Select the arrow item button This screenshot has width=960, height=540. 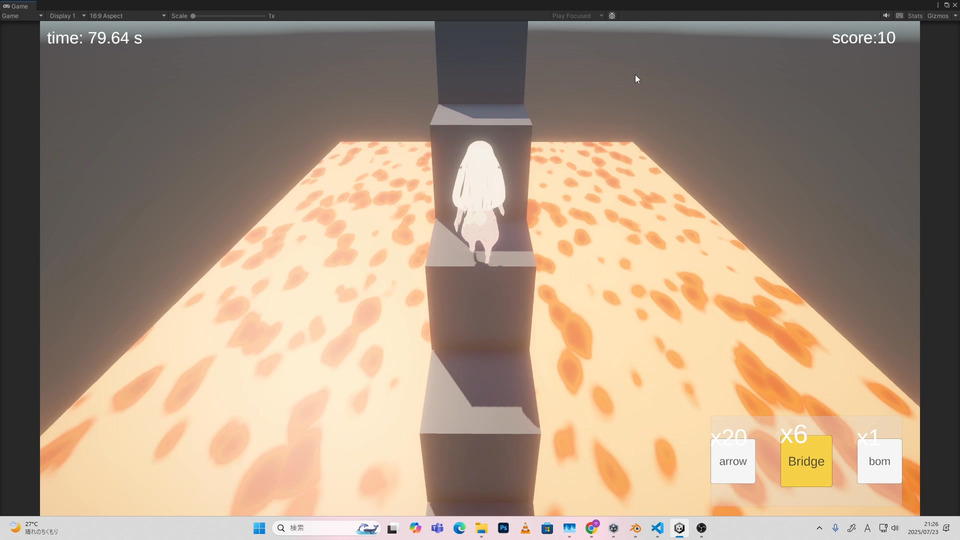[x=733, y=461]
